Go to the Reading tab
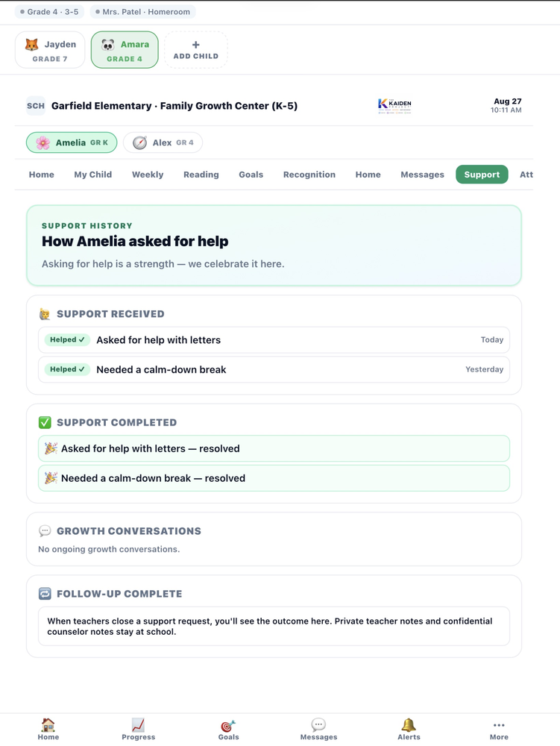Viewport: 560px width, 746px height. coord(201,174)
